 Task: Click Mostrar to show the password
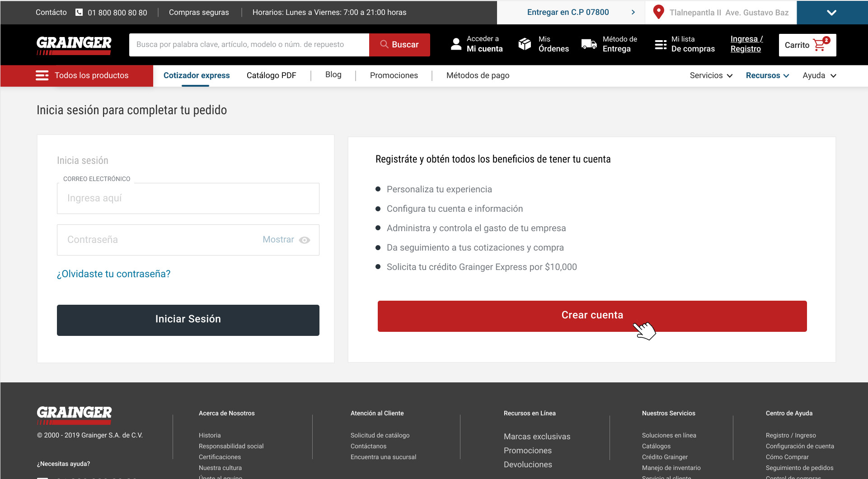click(x=278, y=240)
